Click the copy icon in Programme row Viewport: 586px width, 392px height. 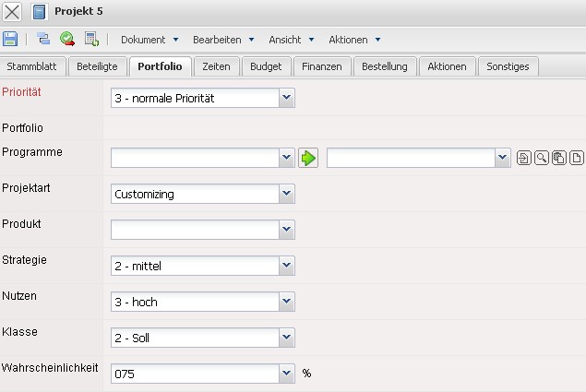point(559,158)
